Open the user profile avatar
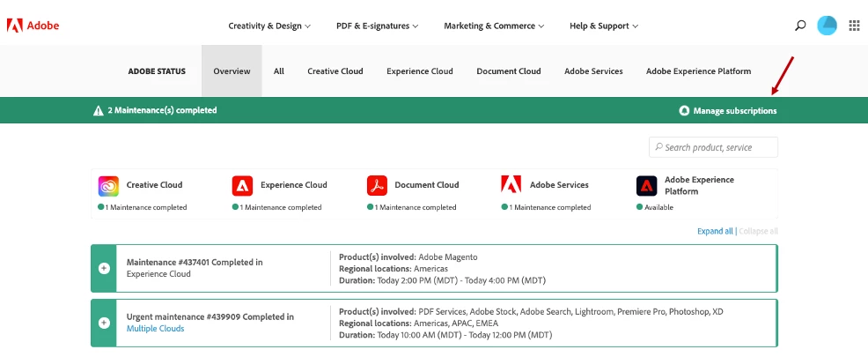Image resolution: width=868 pixels, height=357 pixels. point(827,26)
